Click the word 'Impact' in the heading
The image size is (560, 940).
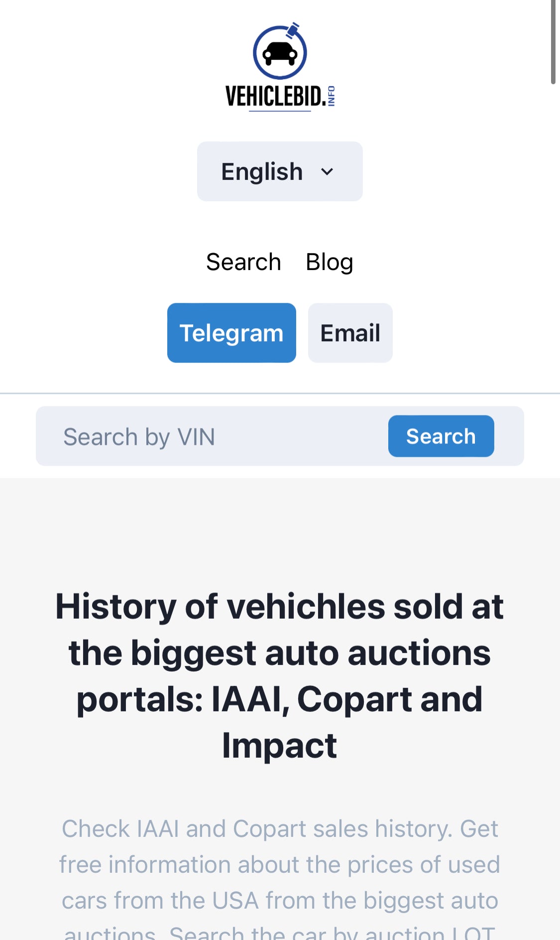[280, 746]
